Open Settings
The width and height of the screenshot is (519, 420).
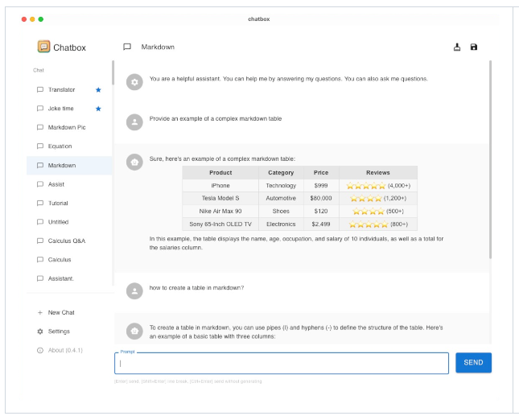69,331
